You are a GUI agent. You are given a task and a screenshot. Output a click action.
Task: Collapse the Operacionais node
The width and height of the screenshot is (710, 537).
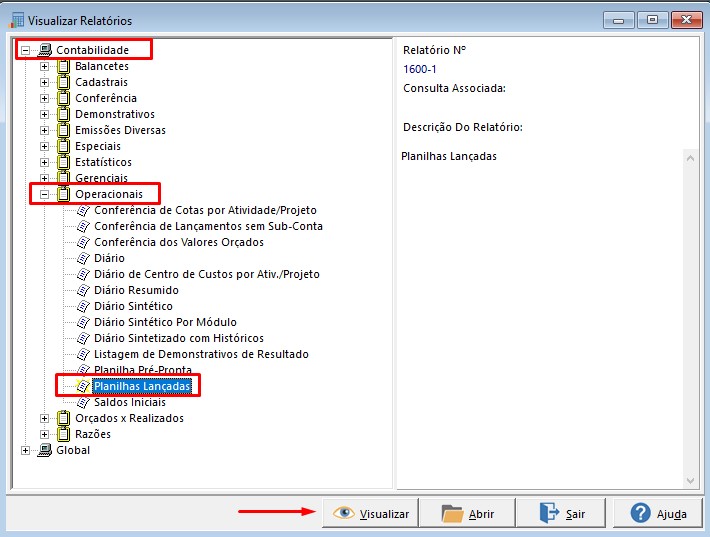[x=44, y=194]
